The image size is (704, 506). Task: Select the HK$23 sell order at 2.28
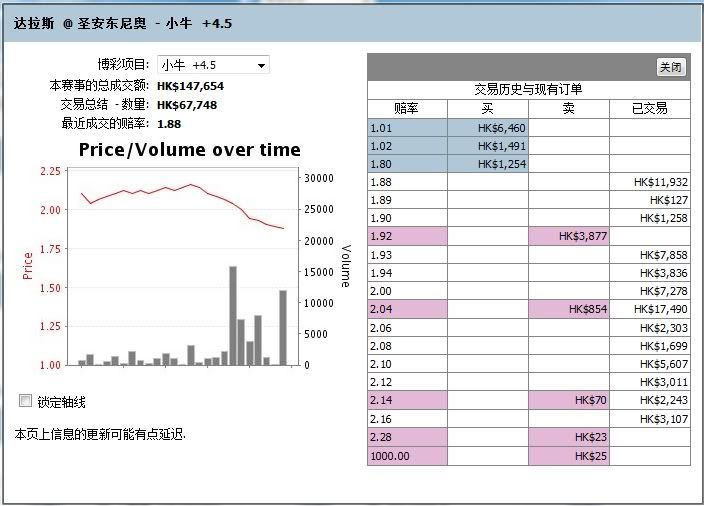tap(568, 437)
